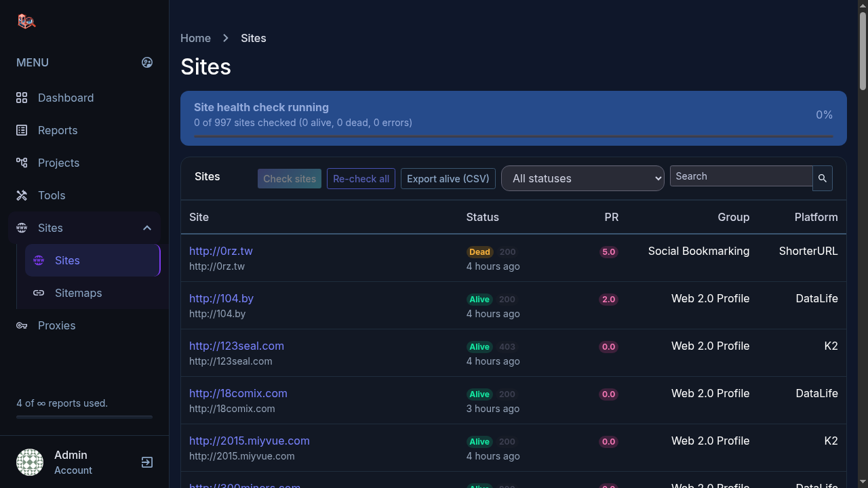Click the Dead status badge for 0rz.tw

pyautogui.click(x=479, y=251)
